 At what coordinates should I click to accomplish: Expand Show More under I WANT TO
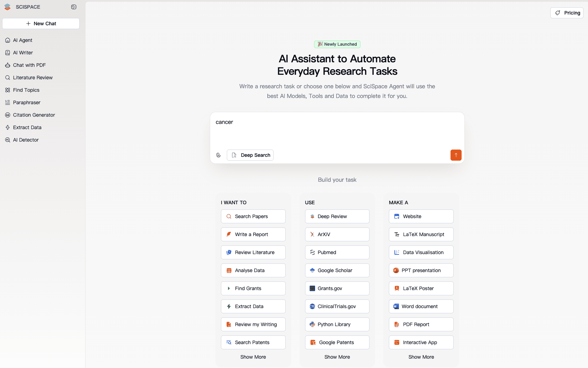(x=253, y=357)
